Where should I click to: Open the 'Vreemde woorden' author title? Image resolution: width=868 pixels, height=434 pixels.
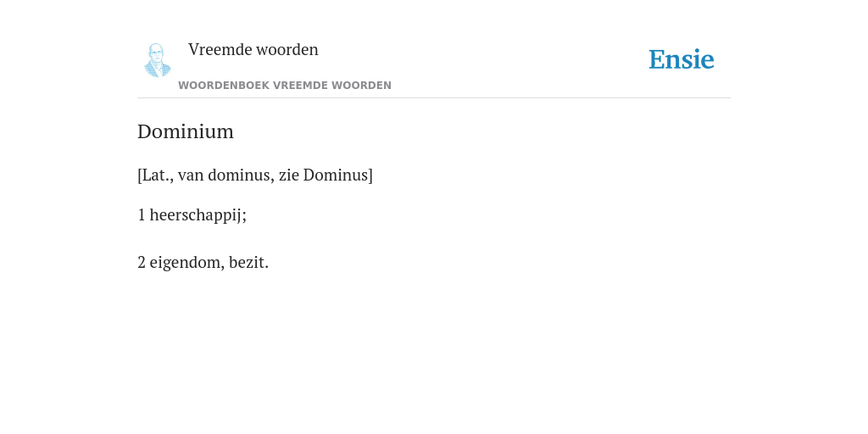(x=253, y=49)
